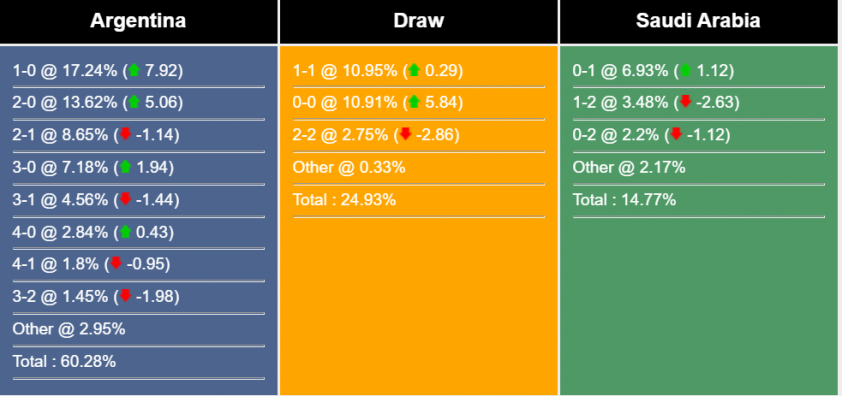Select the Saudi Arabia column header

click(x=699, y=21)
